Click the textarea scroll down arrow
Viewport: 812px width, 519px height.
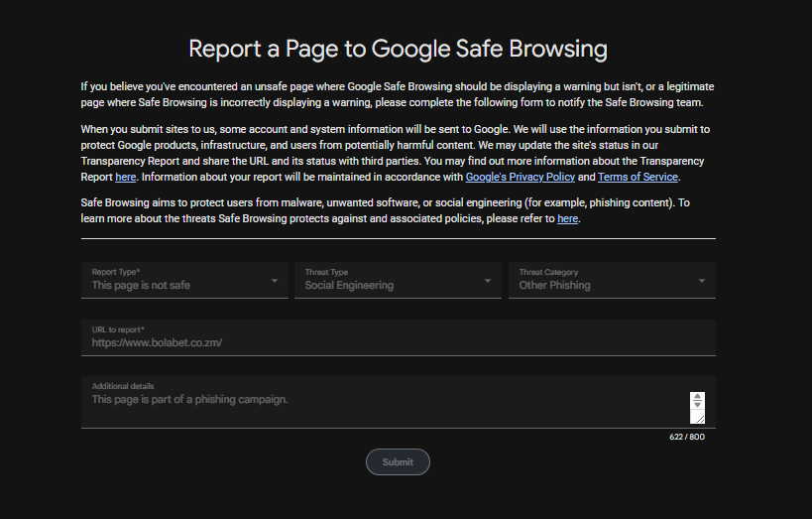pos(697,405)
